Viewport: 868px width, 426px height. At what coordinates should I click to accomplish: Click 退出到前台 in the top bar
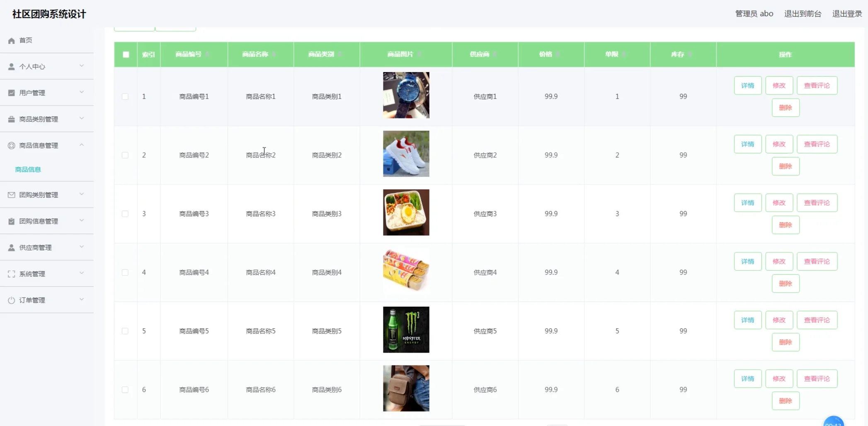[x=802, y=13]
